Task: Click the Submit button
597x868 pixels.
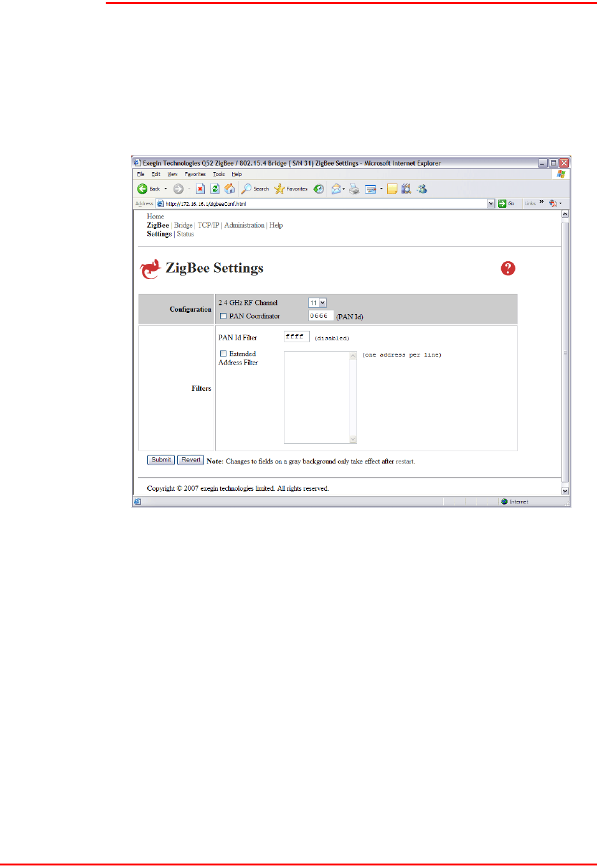Action: (x=161, y=459)
